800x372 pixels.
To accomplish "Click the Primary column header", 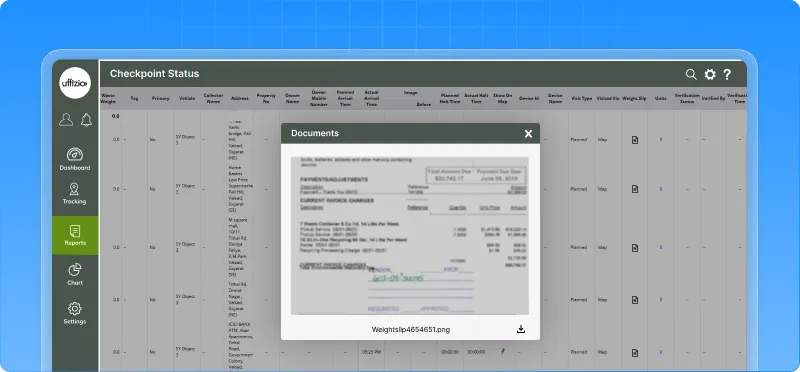I will click(161, 98).
